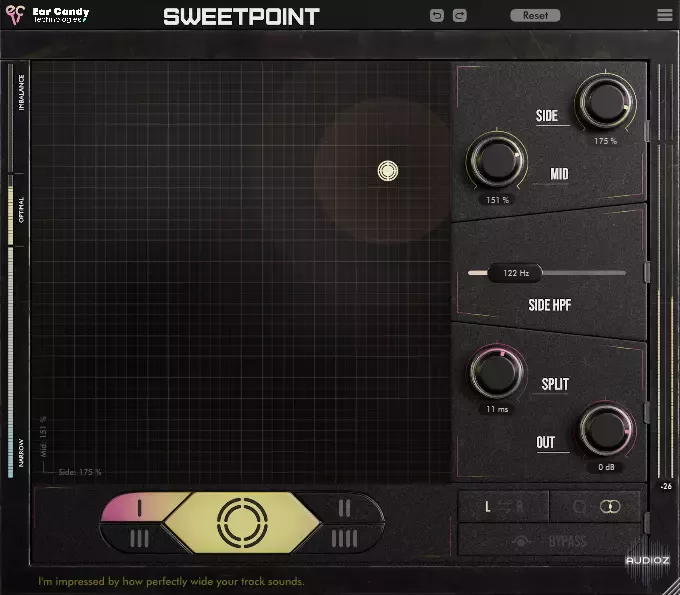Select preset slot II
This screenshot has width=680, height=595.
(344, 507)
